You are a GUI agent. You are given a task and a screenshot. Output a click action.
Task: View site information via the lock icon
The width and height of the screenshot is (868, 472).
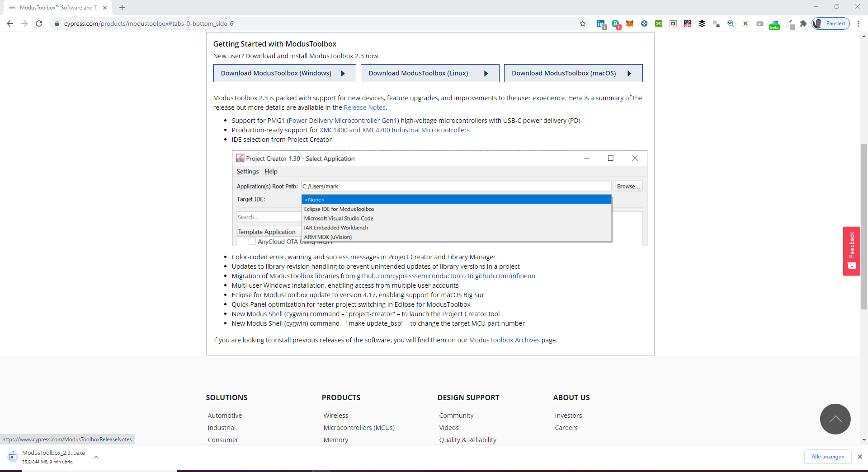(x=57, y=23)
